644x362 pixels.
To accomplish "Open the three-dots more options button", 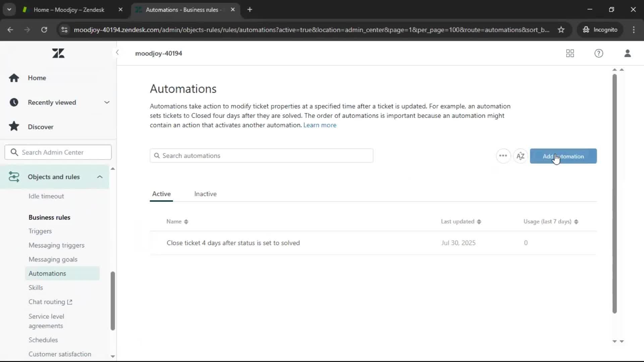I will [x=503, y=156].
